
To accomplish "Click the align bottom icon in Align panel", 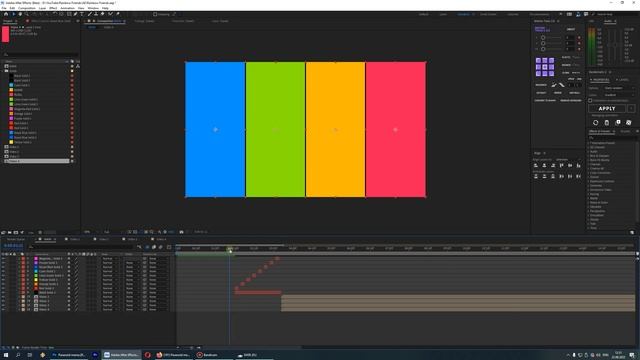I will pyautogui.click(x=578, y=165).
